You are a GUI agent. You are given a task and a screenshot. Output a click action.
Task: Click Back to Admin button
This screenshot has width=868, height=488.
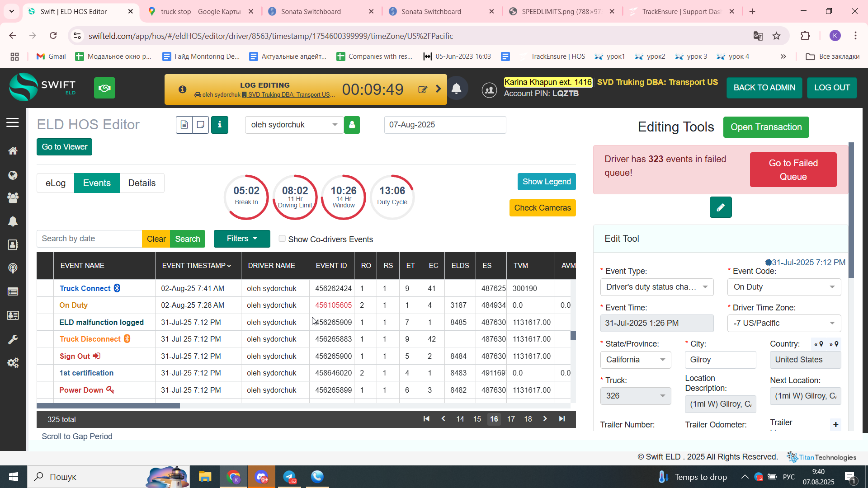[764, 88]
